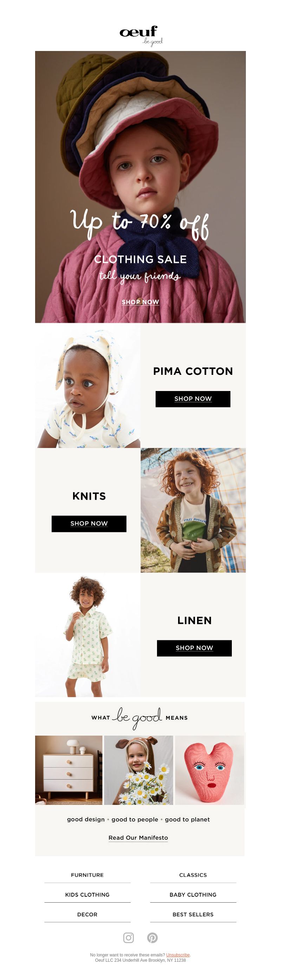
Task: Click the baby in bunny bonnet photo
Action: click(x=88, y=385)
